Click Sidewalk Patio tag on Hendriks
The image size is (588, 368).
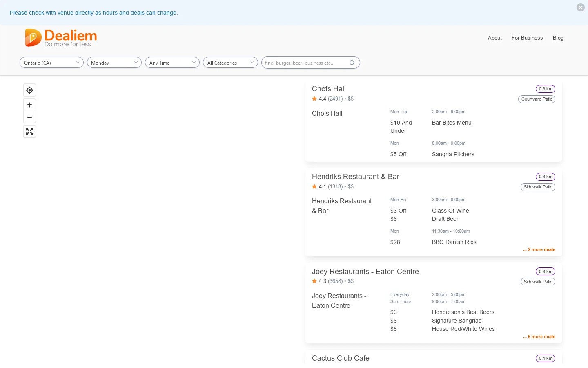538,187
